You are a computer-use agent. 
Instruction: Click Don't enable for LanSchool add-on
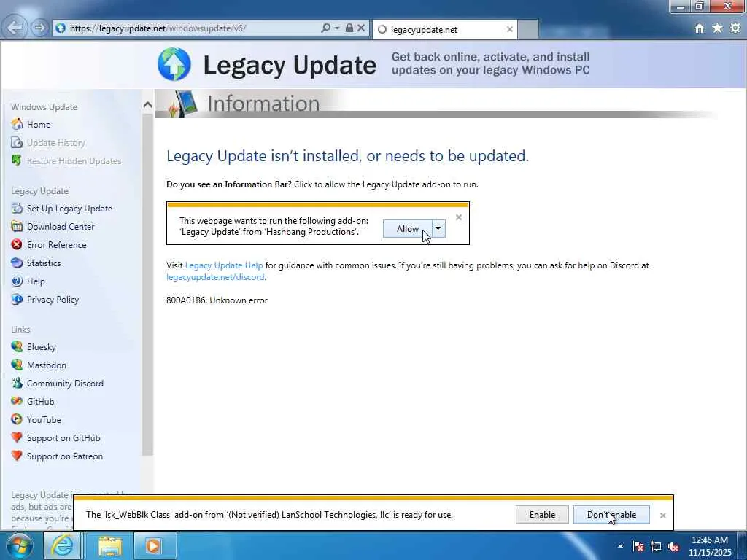coord(611,514)
